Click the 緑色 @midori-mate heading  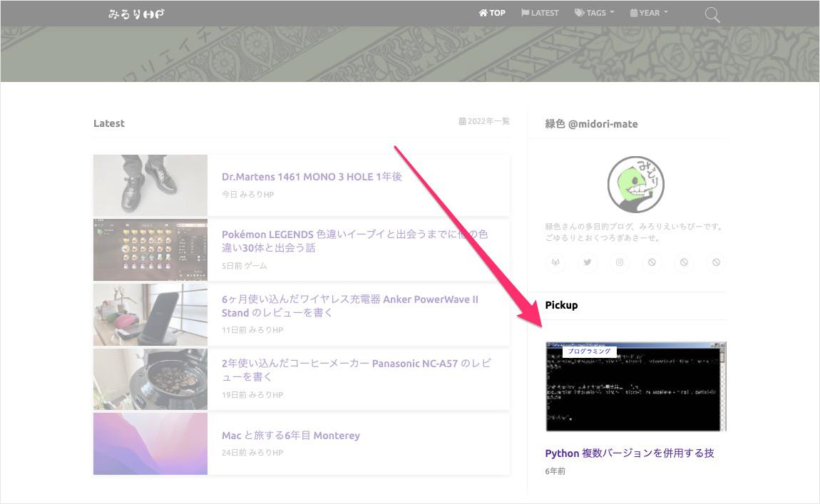pos(591,124)
